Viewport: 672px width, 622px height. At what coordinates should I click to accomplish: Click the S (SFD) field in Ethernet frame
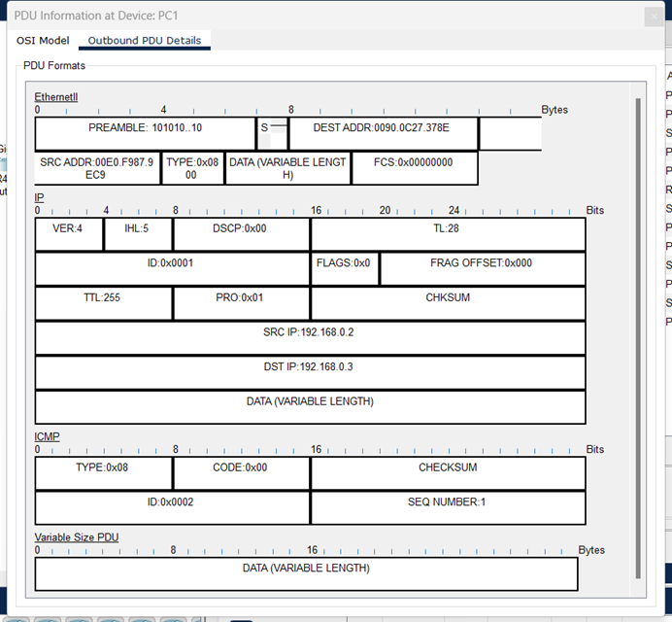(272, 134)
